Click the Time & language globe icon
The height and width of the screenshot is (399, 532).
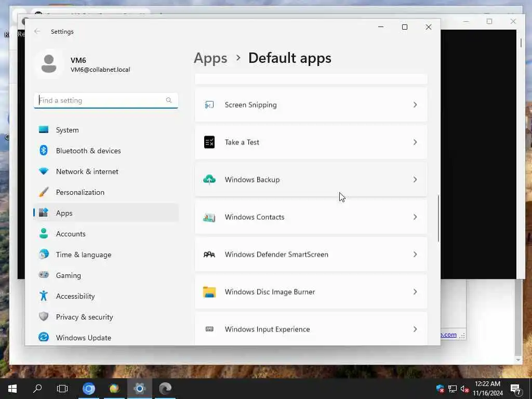44,255
